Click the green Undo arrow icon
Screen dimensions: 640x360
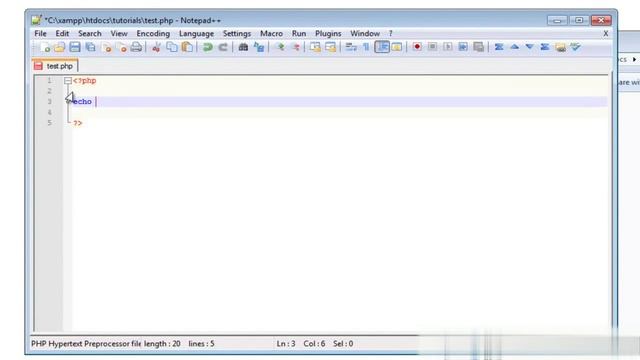(208, 47)
